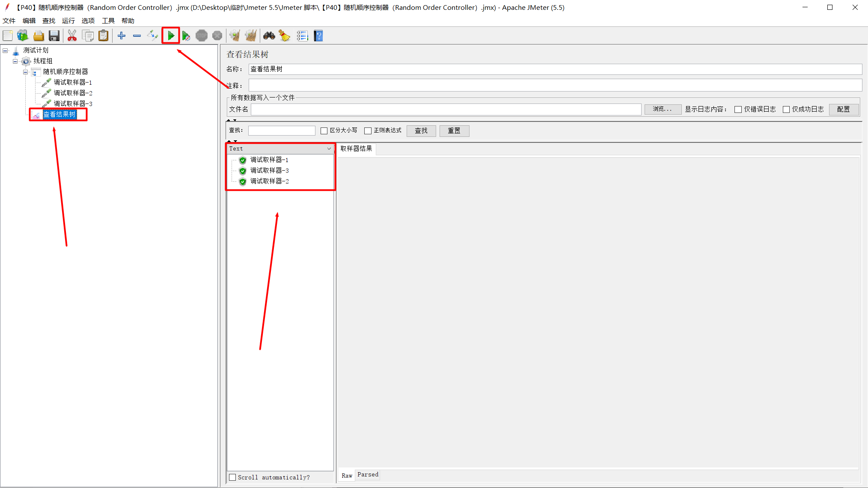
Task: Click the 文件名 input field
Action: 446,109
